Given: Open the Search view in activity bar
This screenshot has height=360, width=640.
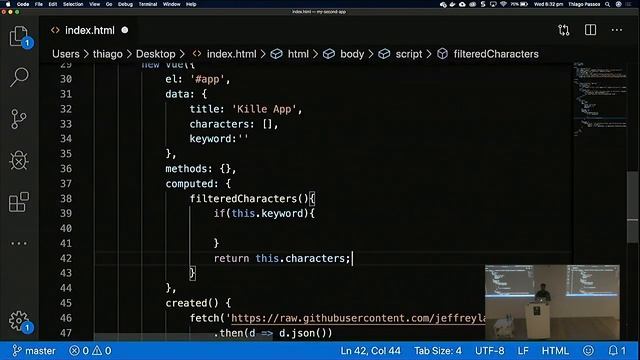Looking at the screenshot, I should pyautogui.click(x=19, y=77).
